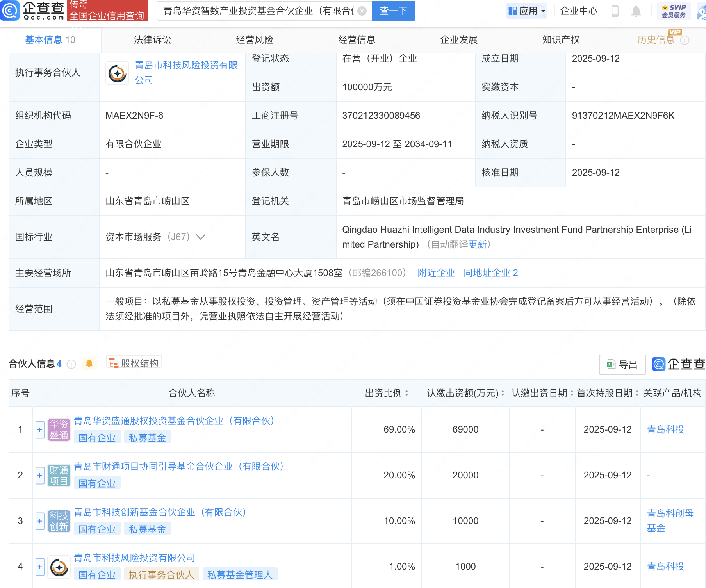Click 国有企业 tag in partner row 3
706x588 pixels.
[x=97, y=529]
